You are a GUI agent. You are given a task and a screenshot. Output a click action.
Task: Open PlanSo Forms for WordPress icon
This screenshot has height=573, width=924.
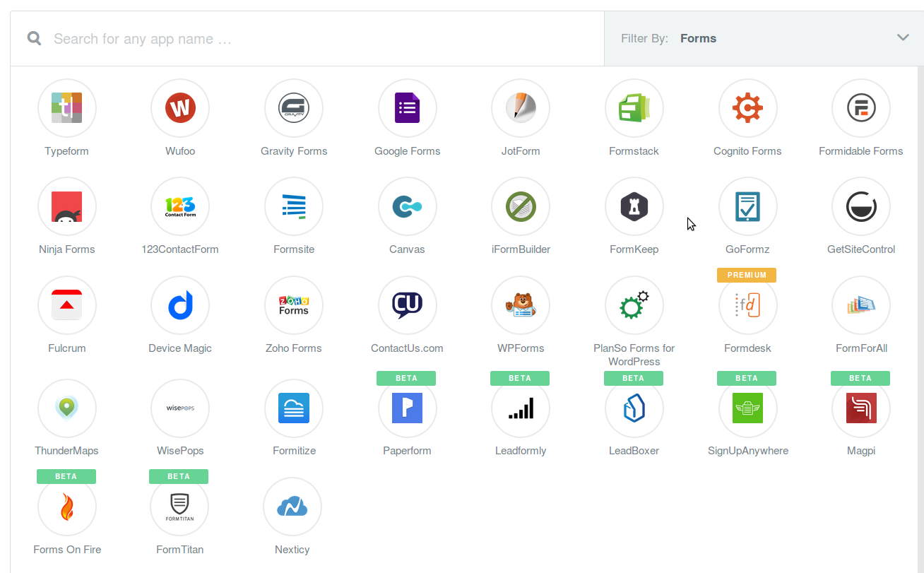634,305
